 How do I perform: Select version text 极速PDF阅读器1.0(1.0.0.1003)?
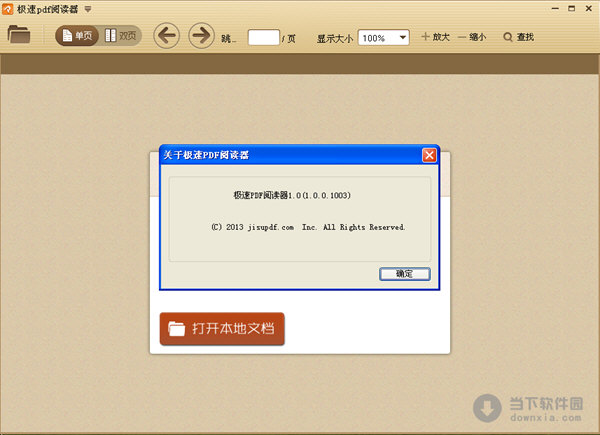292,196
